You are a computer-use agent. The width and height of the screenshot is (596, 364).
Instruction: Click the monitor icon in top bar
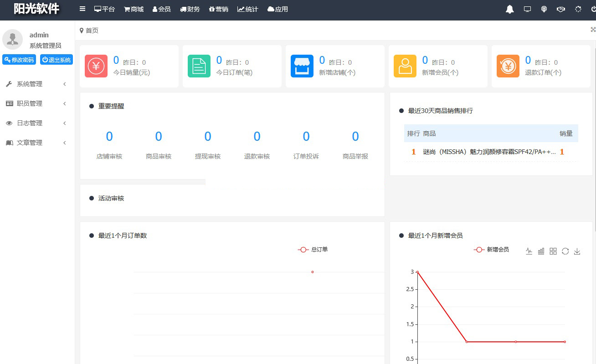click(x=527, y=9)
